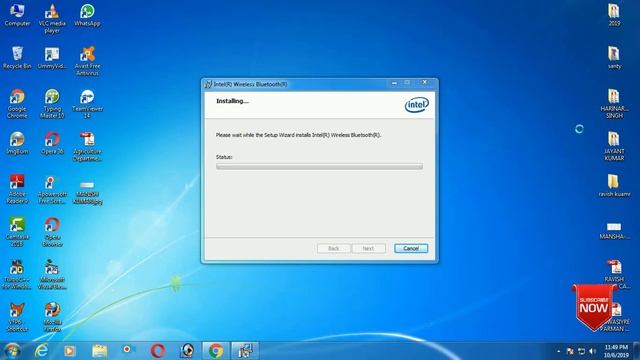
Task: Open Windows Explorer folder on taskbar
Action: 99,351
